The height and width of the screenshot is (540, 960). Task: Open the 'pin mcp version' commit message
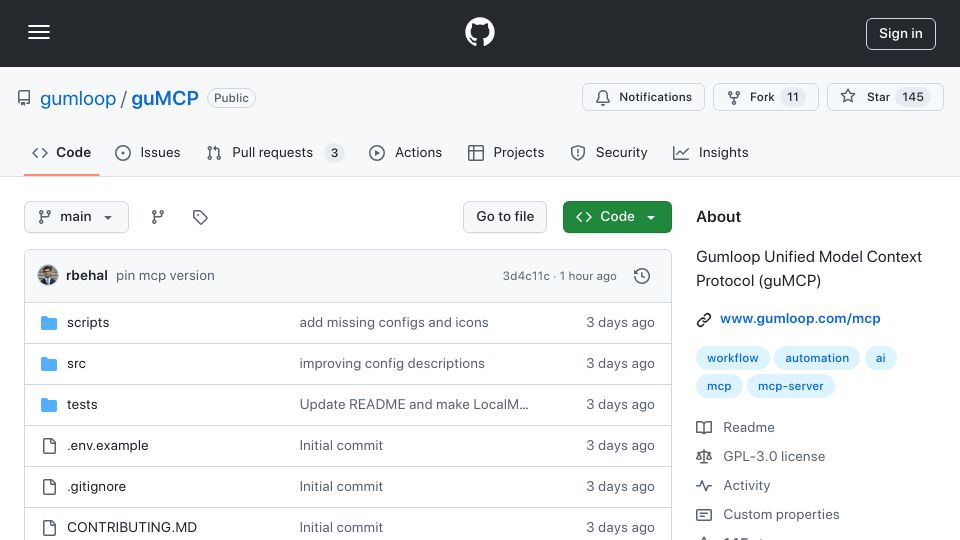(165, 276)
